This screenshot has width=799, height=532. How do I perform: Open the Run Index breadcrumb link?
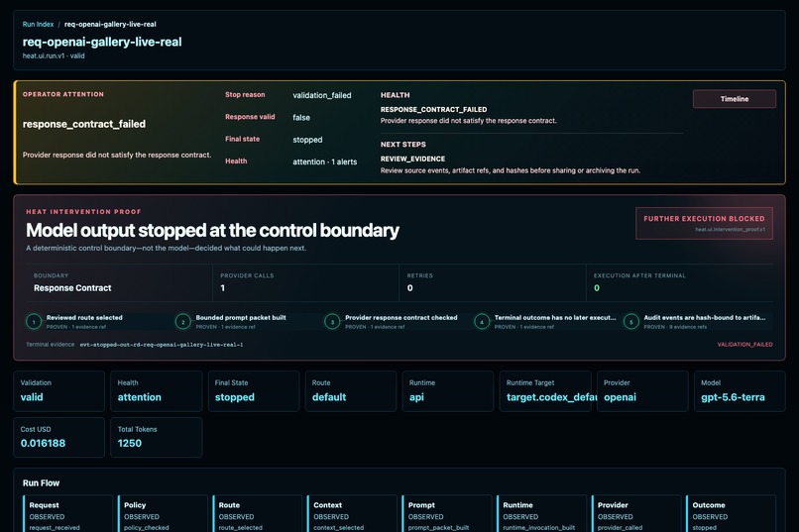click(x=38, y=24)
